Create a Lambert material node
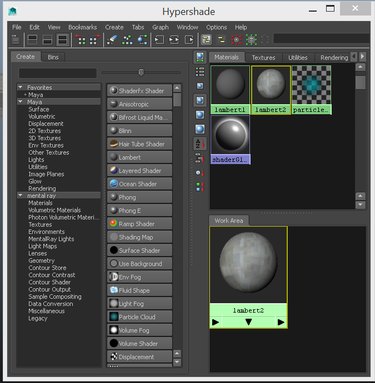The height and width of the screenshot is (383, 375). click(139, 157)
